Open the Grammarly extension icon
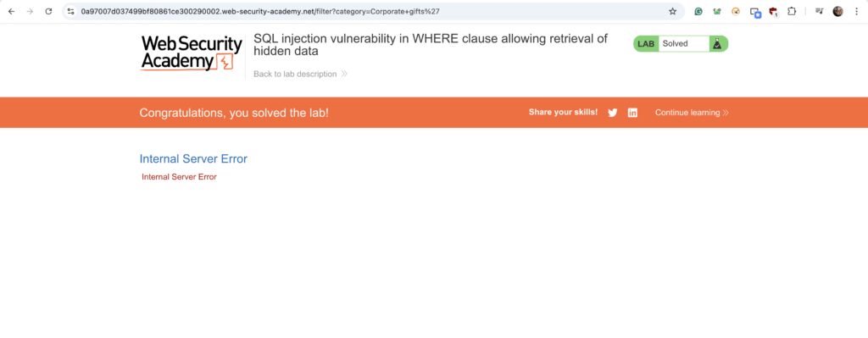 click(x=698, y=11)
